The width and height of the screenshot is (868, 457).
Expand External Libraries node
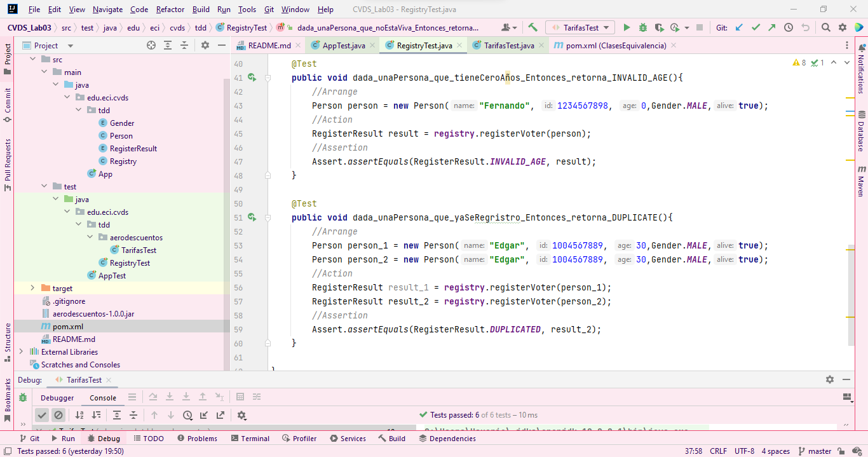[x=22, y=352]
